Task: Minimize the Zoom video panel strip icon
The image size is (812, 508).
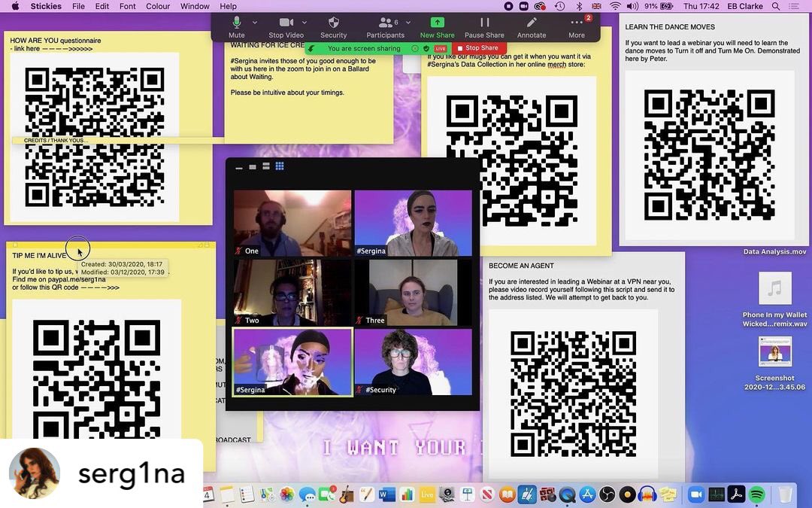Action: (239, 167)
